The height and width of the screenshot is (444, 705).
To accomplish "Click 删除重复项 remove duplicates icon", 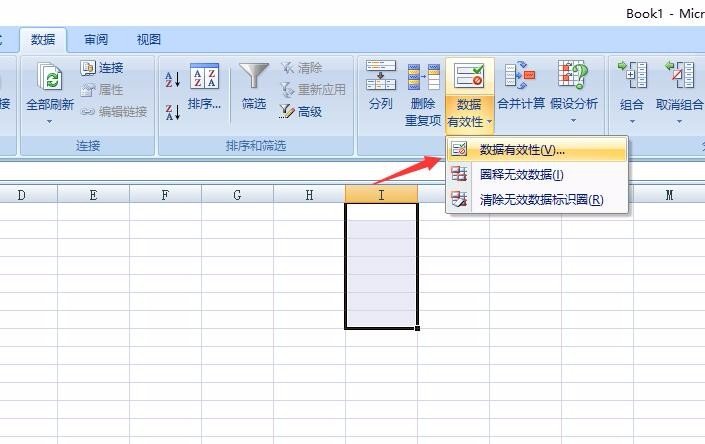I will 423,95.
